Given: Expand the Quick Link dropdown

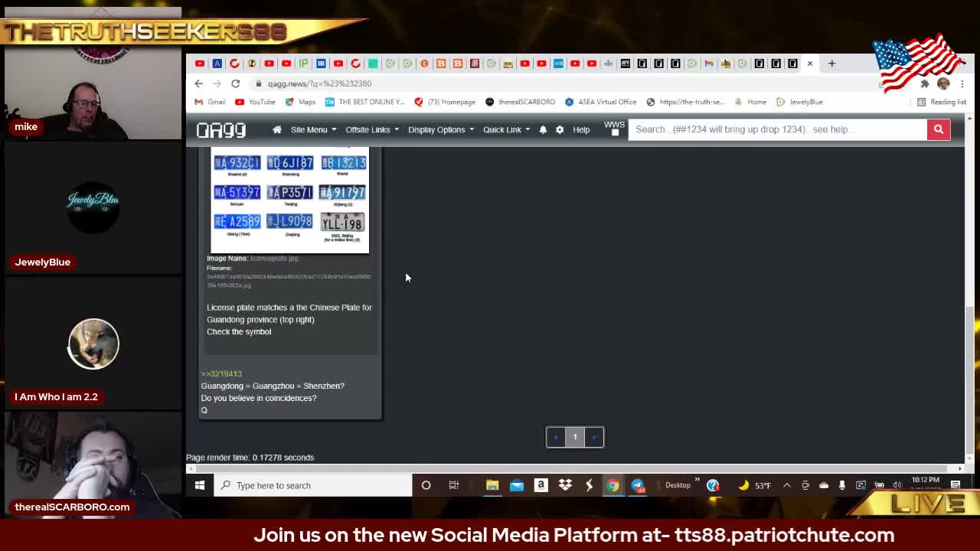Looking at the screenshot, I should 506,129.
